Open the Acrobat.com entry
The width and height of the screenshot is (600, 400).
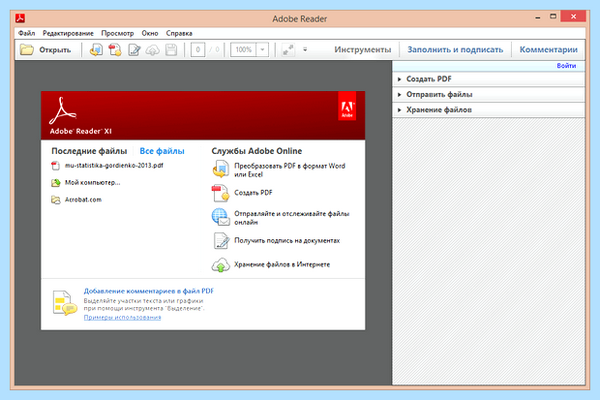tap(83, 199)
